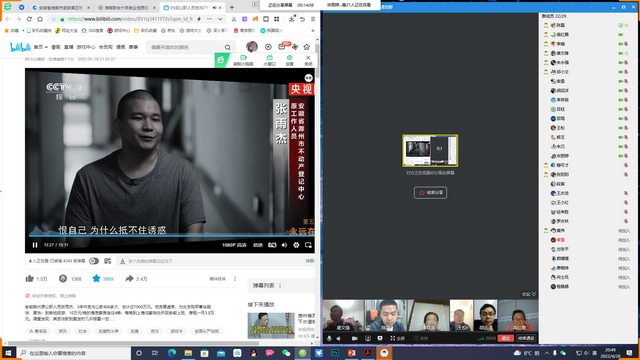Open WeChat from taskbar
The height and width of the screenshot is (360, 640).
(286, 353)
